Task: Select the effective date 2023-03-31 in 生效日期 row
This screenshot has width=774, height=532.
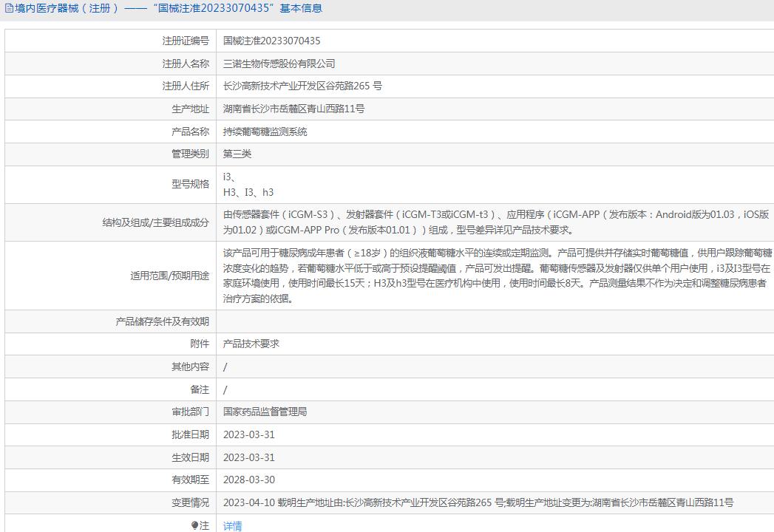Action: 249,457
